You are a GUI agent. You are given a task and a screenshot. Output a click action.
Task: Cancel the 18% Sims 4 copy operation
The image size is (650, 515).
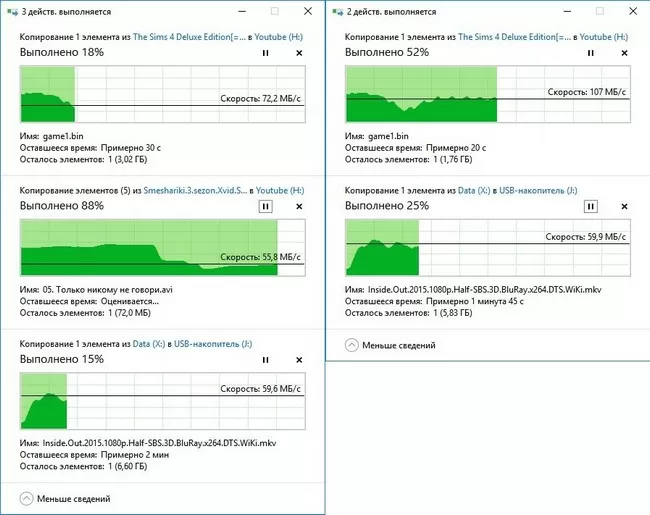point(299,53)
